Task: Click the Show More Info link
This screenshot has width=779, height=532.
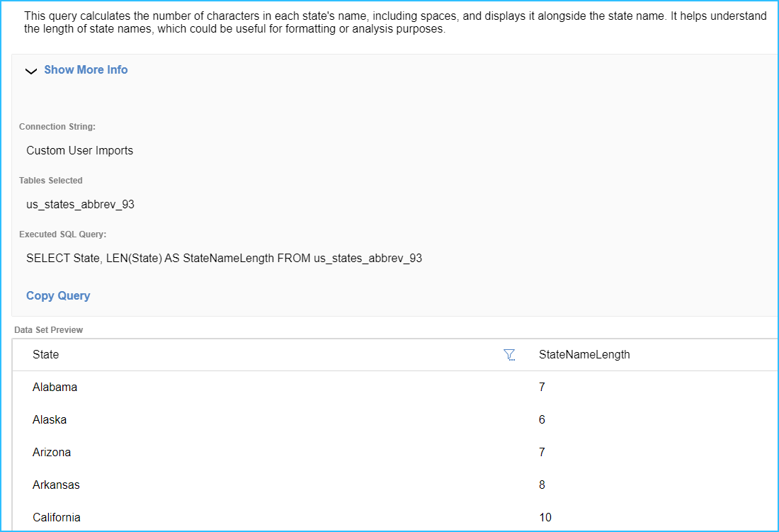Action: 86,70
